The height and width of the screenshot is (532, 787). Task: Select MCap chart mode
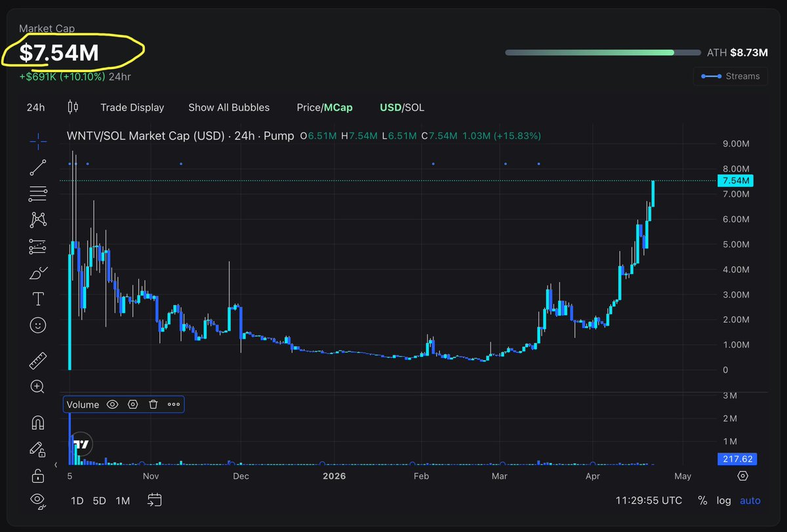click(339, 108)
